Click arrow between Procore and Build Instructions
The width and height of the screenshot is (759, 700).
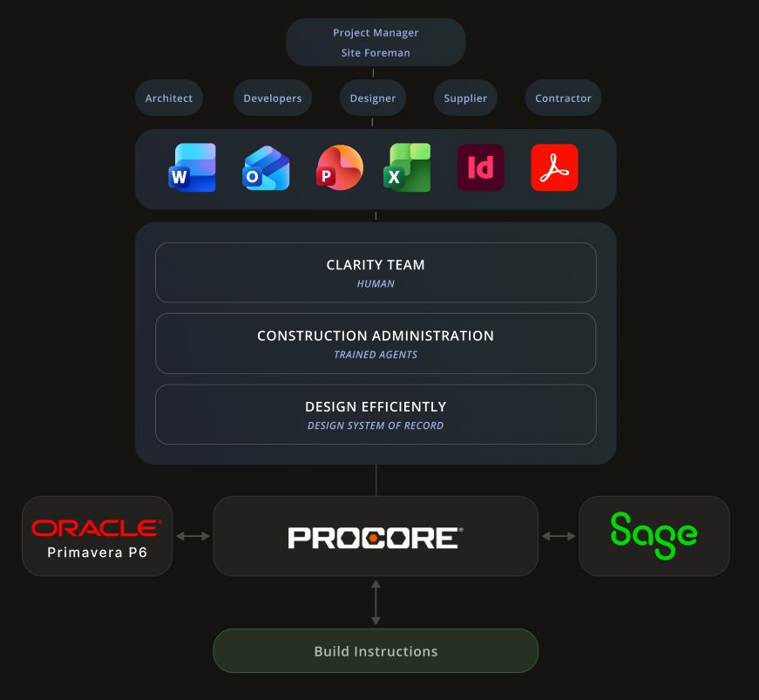[x=376, y=602]
